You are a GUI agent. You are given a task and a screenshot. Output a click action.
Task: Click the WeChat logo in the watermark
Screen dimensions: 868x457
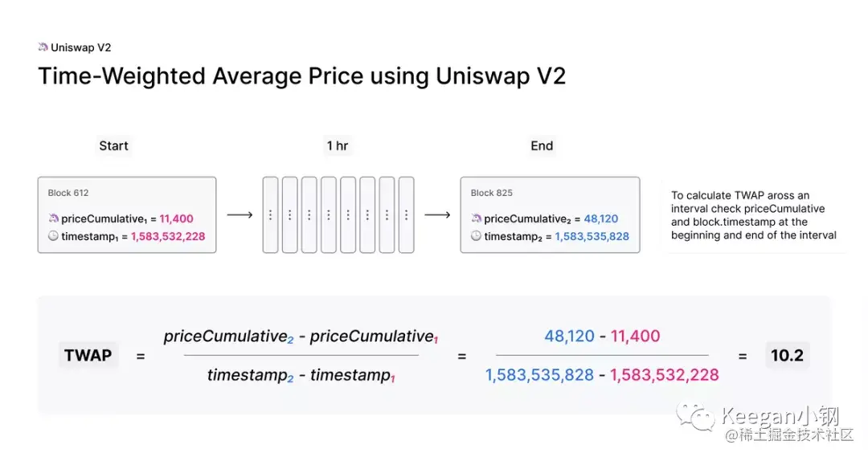coord(695,416)
